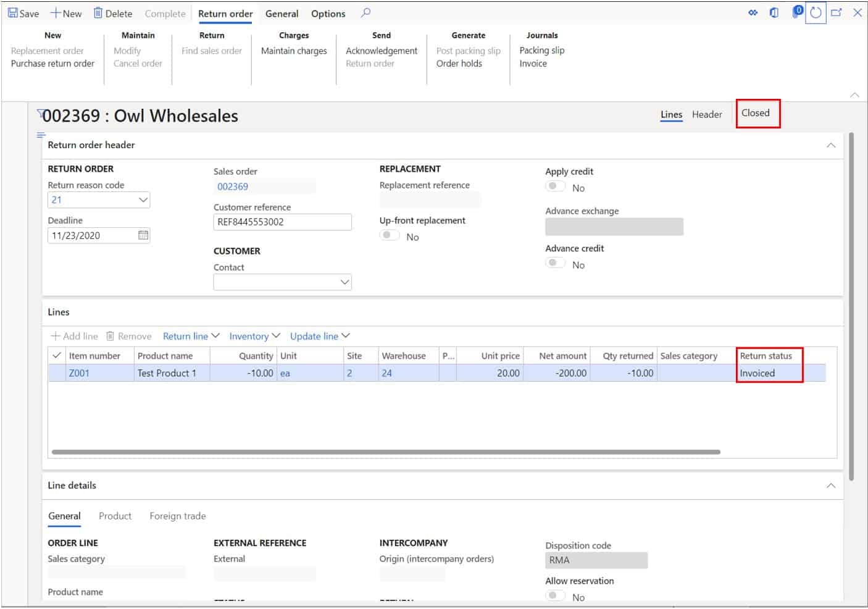Click the Save icon
This screenshot has height=609, width=868.
click(x=22, y=13)
